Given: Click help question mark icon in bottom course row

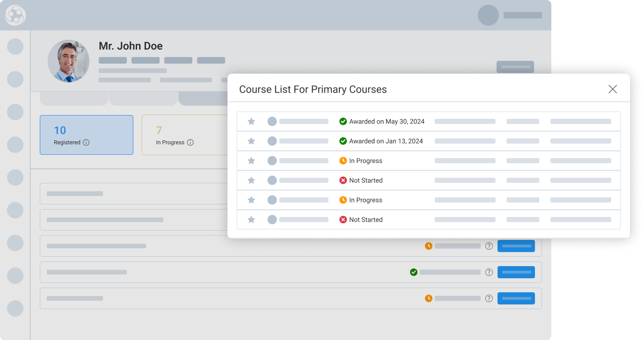Looking at the screenshot, I should [489, 298].
